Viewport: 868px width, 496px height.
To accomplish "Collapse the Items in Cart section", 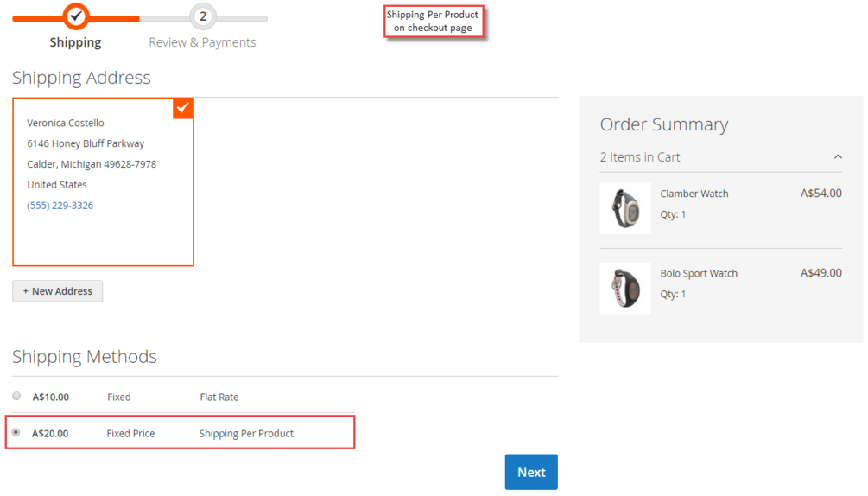I will click(838, 157).
